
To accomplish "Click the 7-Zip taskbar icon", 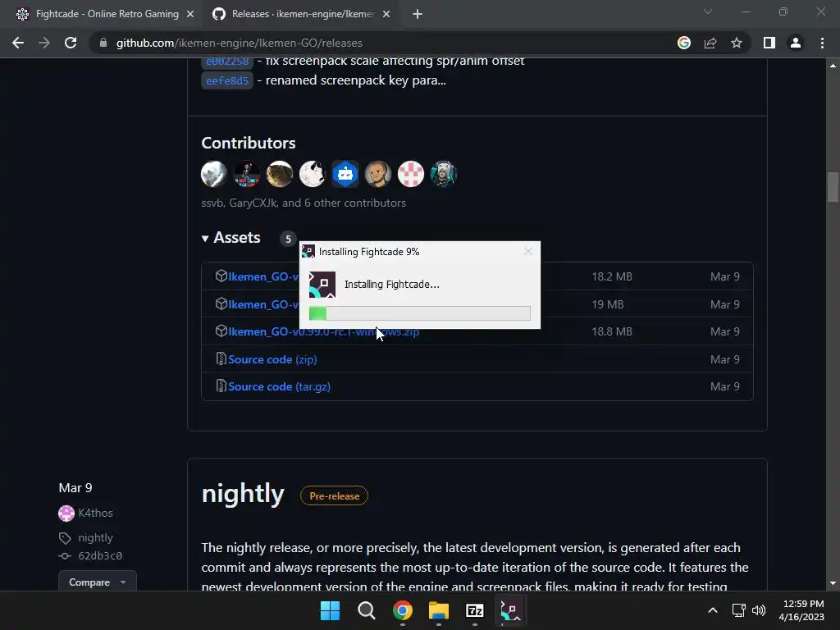I will 475,610.
